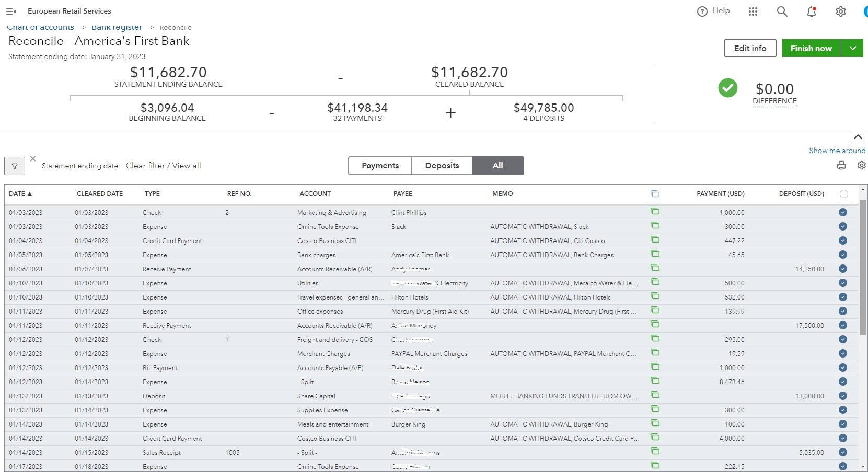Screen dimensions: 868x472
Task: Open table settings gear above the list
Action: [861, 165]
